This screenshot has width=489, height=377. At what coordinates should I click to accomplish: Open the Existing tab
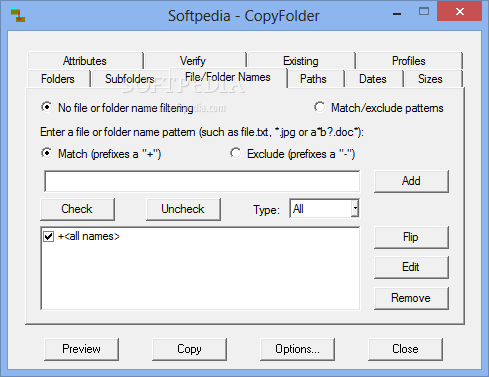pyautogui.click(x=301, y=61)
